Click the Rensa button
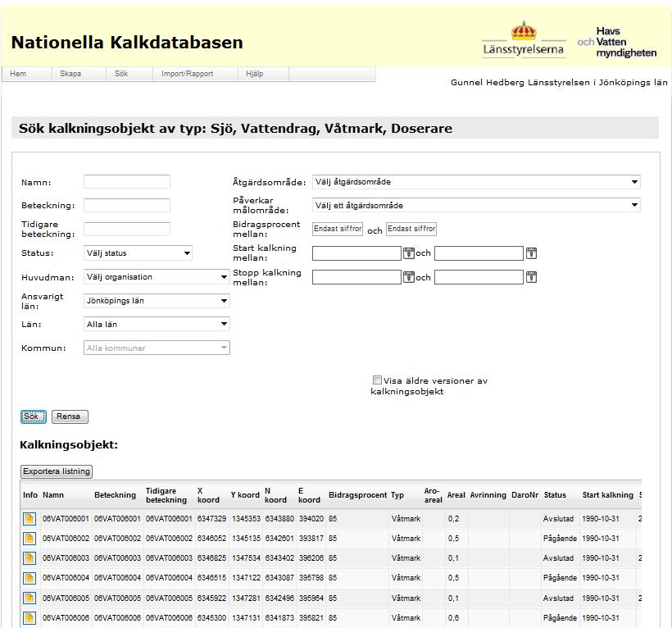The image size is (672, 628). [x=70, y=416]
